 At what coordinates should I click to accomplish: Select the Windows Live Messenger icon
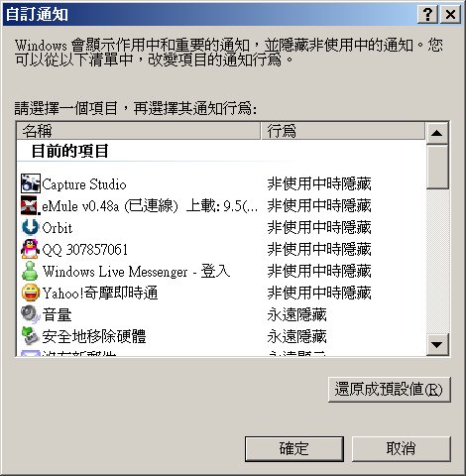tap(31, 271)
